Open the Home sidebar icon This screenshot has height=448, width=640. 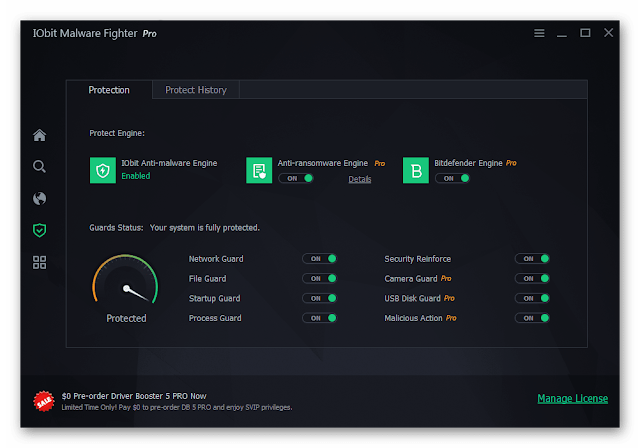(x=40, y=135)
